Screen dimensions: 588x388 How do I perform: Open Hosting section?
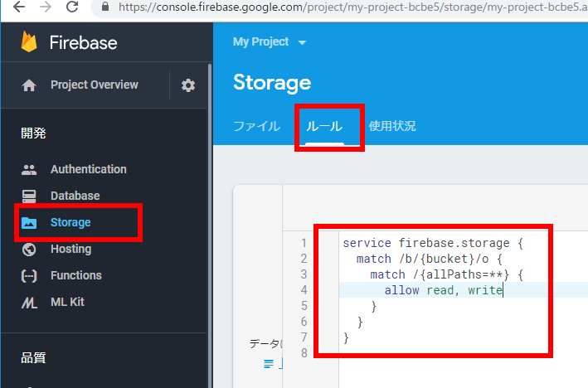tap(71, 249)
